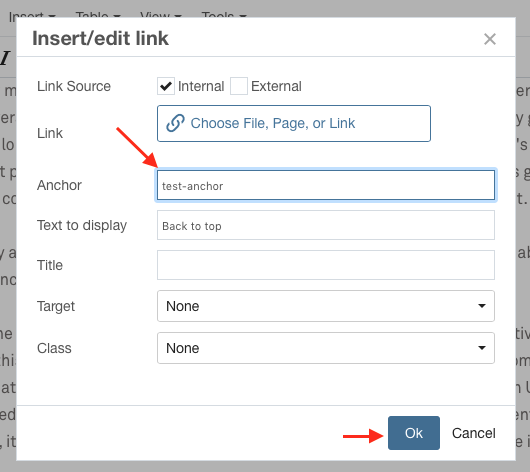530x472 pixels.
Task: Close the Insert/edit link dialog
Action: (x=490, y=39)
